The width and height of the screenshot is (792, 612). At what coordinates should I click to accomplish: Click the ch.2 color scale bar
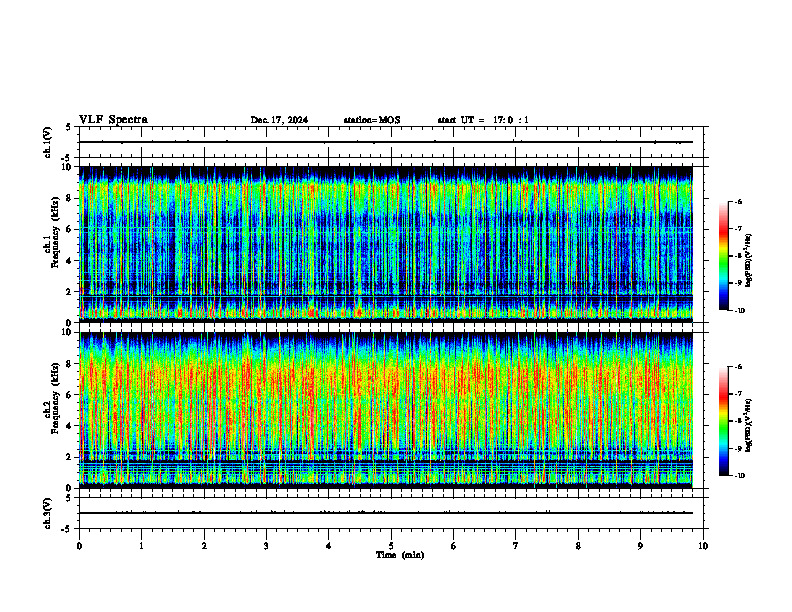(723, 421)
